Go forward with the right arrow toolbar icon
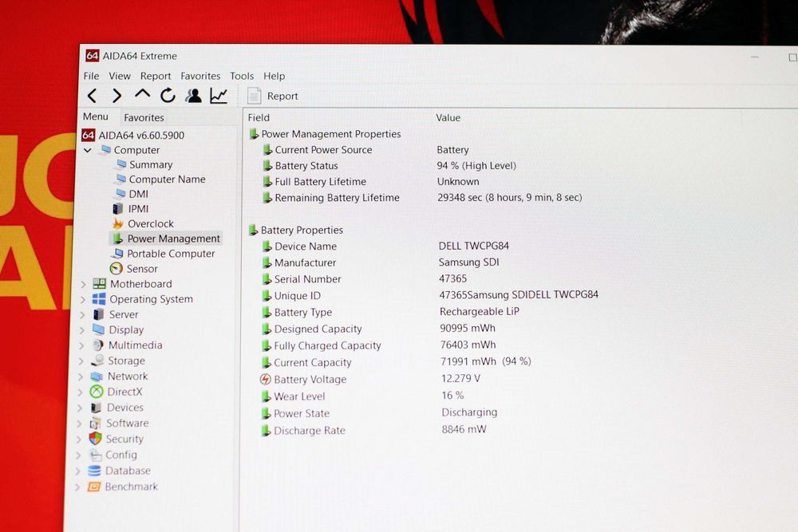Image resolution: width=798 pixels, height=532 pixels. (x=117, y=96)
